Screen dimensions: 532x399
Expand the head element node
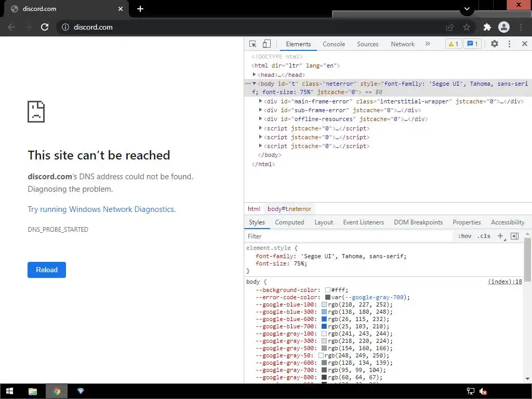point(254,74)
